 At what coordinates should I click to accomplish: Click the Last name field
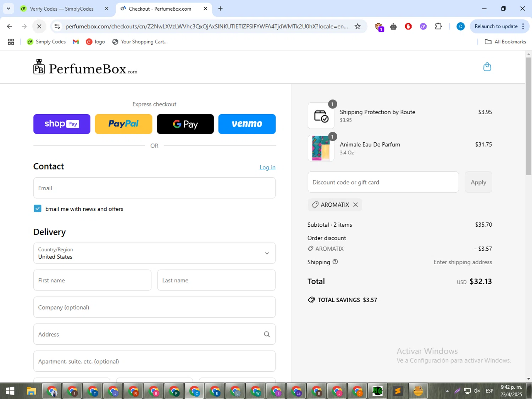[216, 280]
